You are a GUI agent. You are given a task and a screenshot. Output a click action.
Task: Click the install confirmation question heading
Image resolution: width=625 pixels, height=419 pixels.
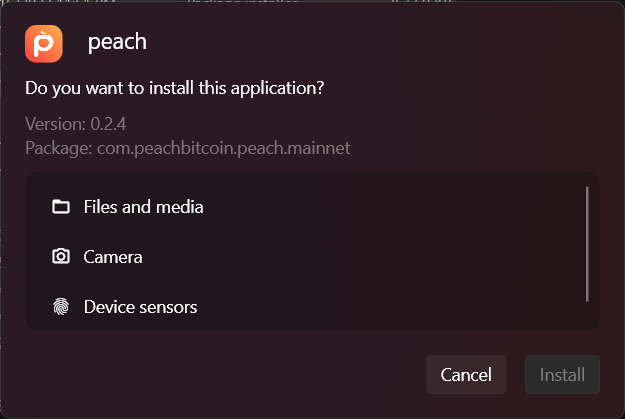click(x=175, y=88)
